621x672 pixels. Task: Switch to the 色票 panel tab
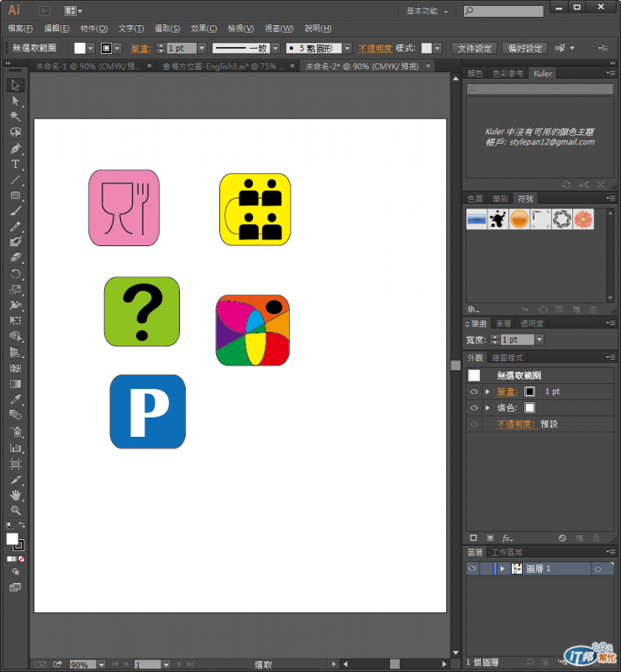pyautogui.click(x=475, y=198)
